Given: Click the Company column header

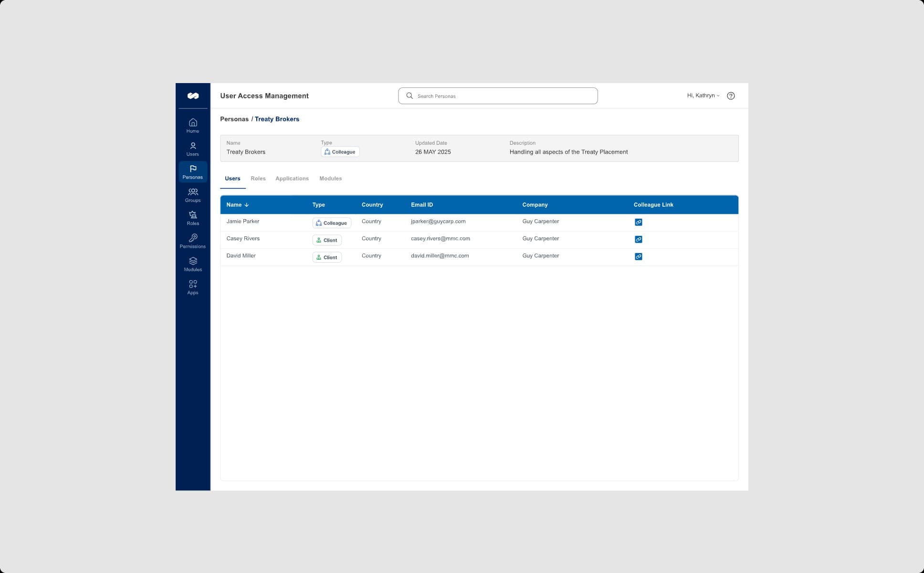Looking at the screenshot, I should coord(535,205).
